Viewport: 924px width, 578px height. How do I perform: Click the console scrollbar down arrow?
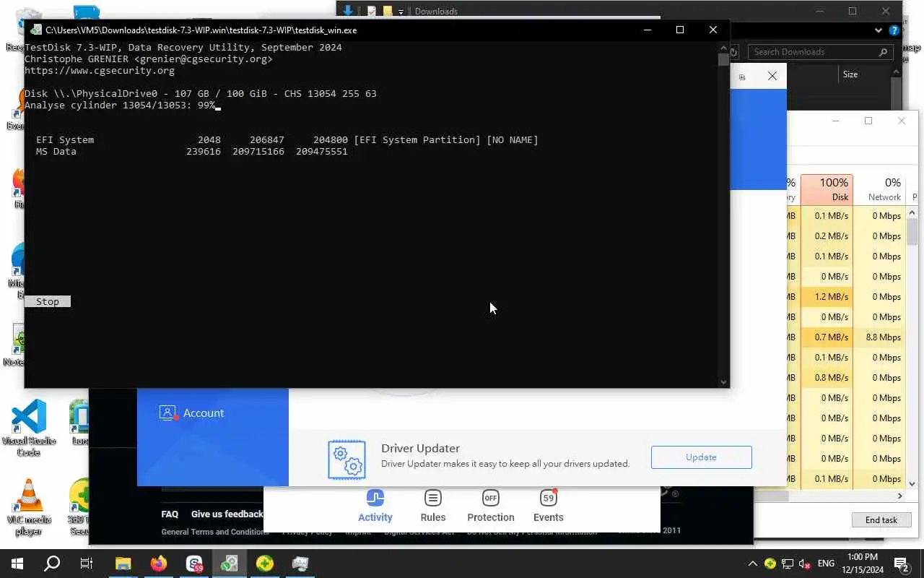click(x=723, y=382)
